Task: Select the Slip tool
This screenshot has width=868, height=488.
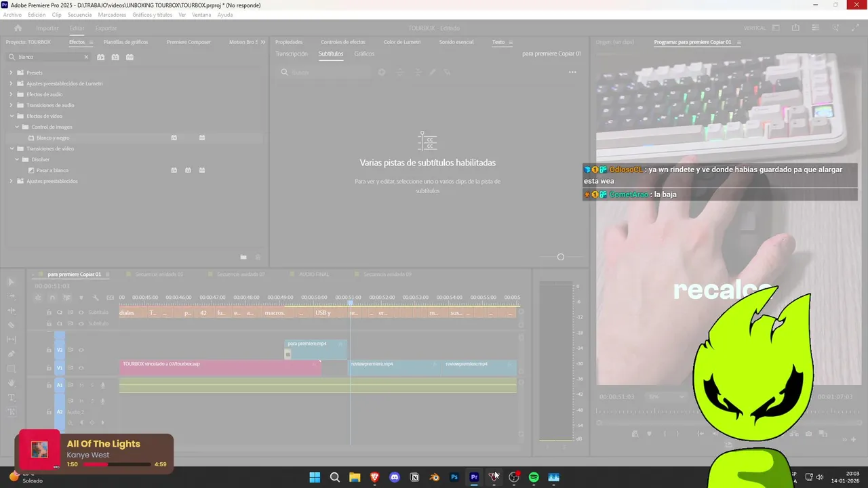Action: (x=12, y=340)
